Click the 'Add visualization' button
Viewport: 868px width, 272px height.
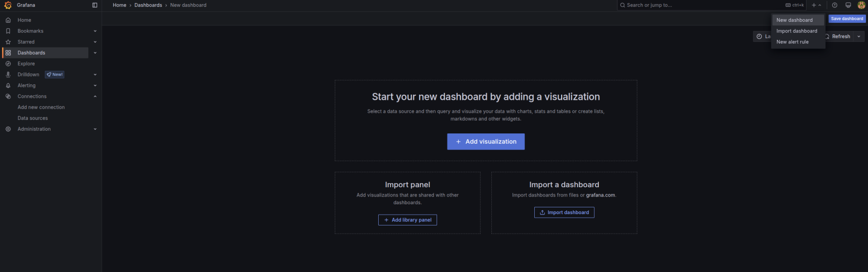coord(486,142)
